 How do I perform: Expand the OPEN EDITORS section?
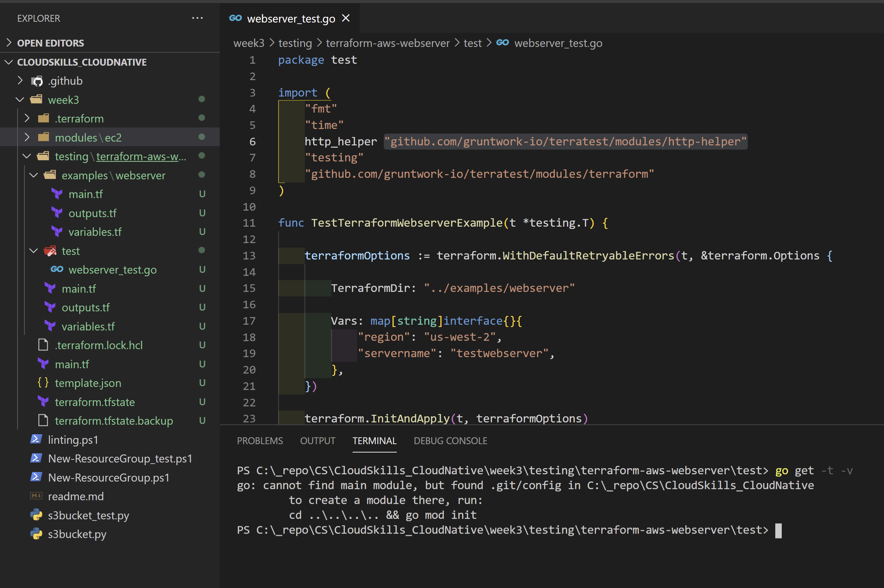(x=9, y=43)
